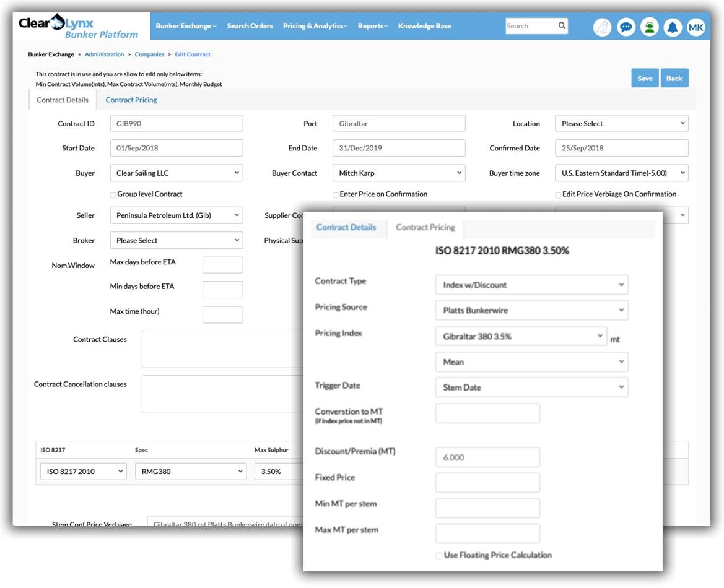Screen dimensions: 724x588
Task: Click the Contract Cancellation clauses text area
Action: point(222,394)
